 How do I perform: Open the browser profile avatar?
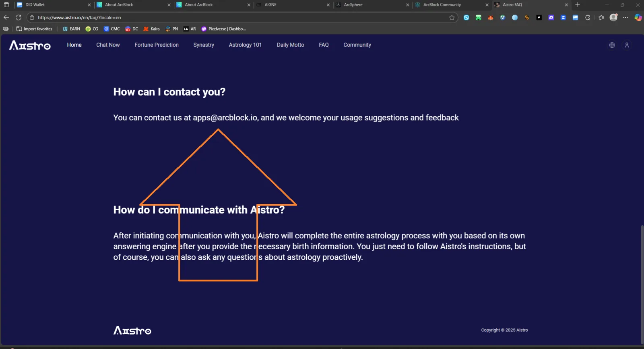click(613, 17)
